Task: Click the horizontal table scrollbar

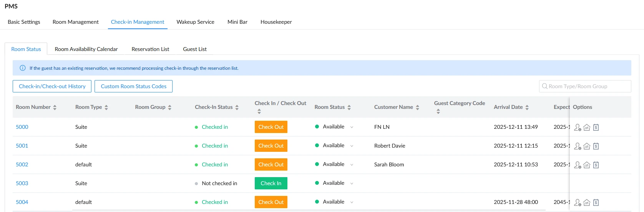Action: pyautogui.click(x=309, y=210)
